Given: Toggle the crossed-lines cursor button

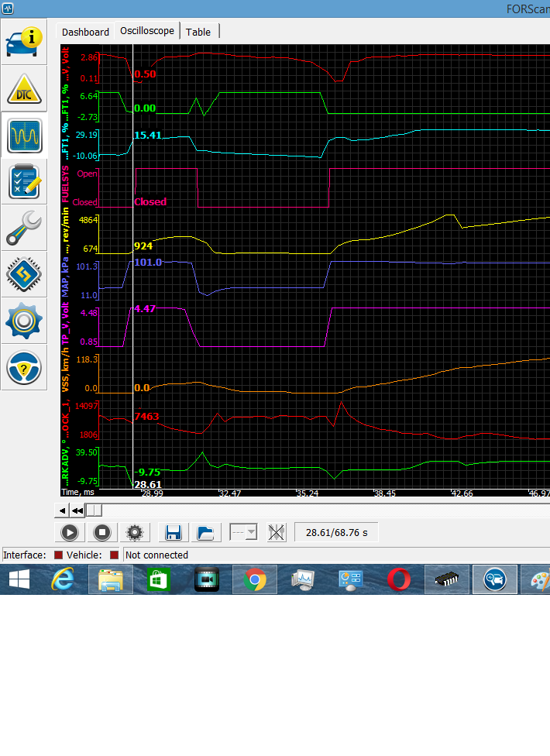Looking at the screenshot, I should [x=277, y=532].
